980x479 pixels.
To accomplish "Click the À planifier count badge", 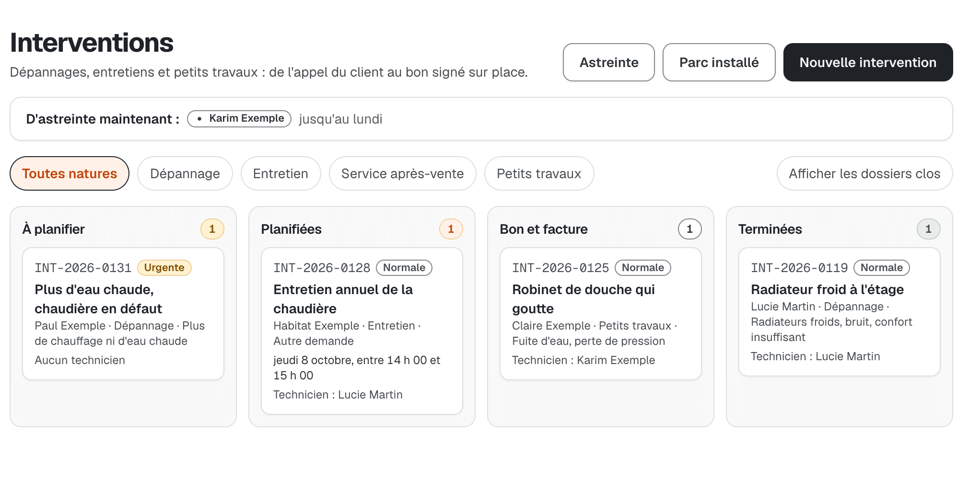I will point(212,229).
